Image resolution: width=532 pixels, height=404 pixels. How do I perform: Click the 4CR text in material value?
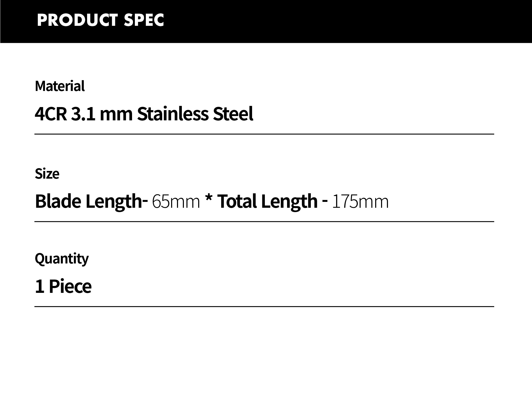click(x=51, y=114)
